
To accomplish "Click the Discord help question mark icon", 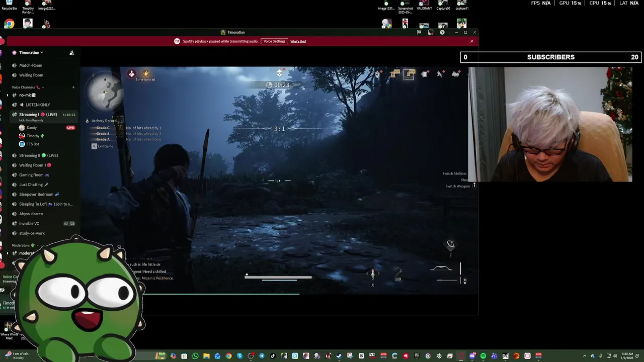I will click(442, 32).
